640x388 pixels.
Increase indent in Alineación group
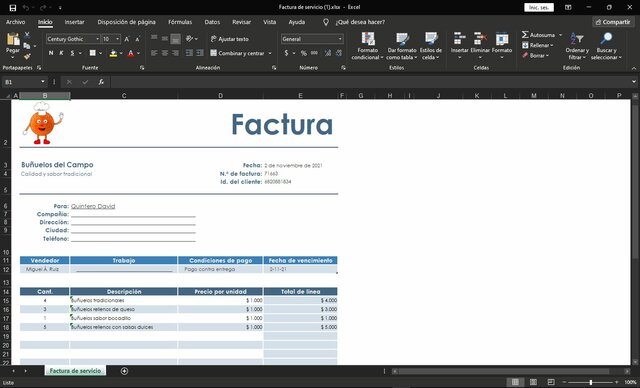[x=200, y=53]
